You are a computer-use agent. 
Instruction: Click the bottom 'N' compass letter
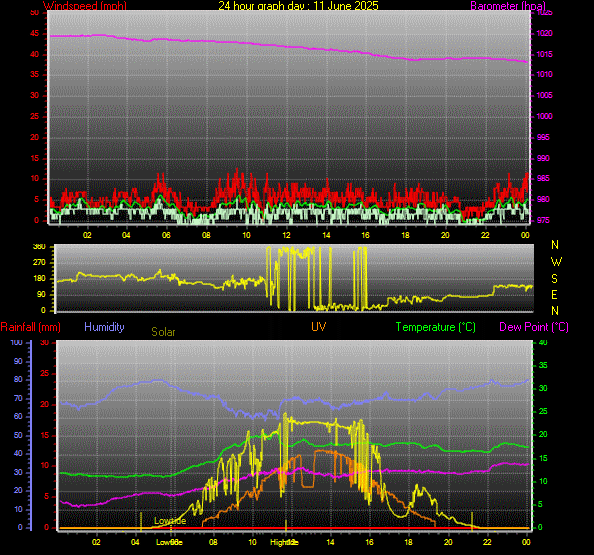[x=555, y=311]
